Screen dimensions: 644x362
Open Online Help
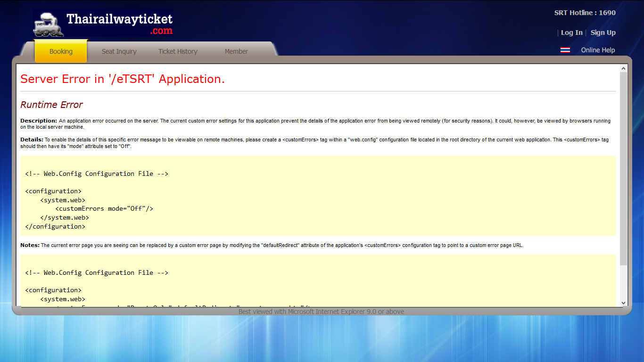coord(598,50)
